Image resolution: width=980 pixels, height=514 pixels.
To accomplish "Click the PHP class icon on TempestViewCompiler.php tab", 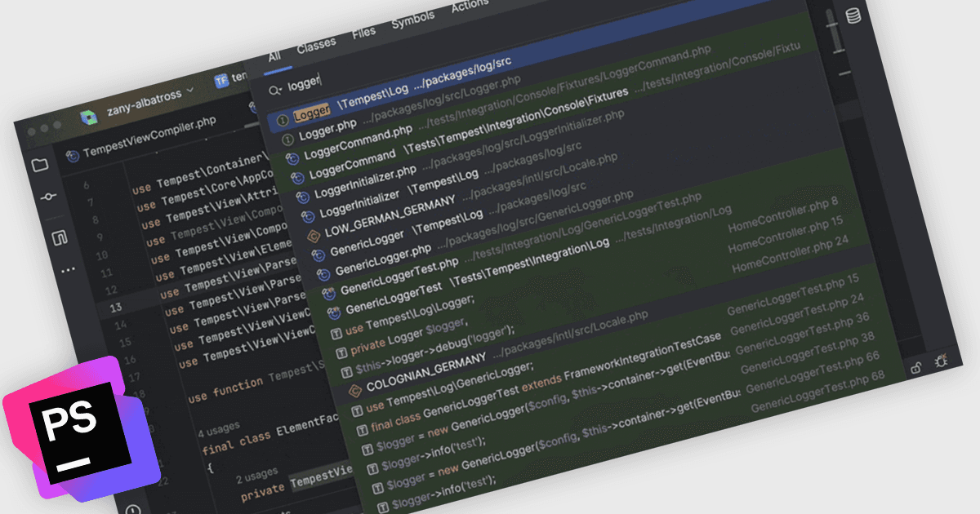I will point(73,157).
